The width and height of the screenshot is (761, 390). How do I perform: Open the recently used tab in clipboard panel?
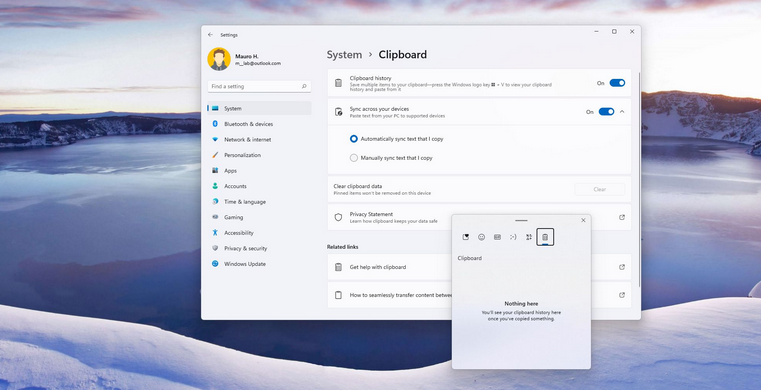(465, 237)
